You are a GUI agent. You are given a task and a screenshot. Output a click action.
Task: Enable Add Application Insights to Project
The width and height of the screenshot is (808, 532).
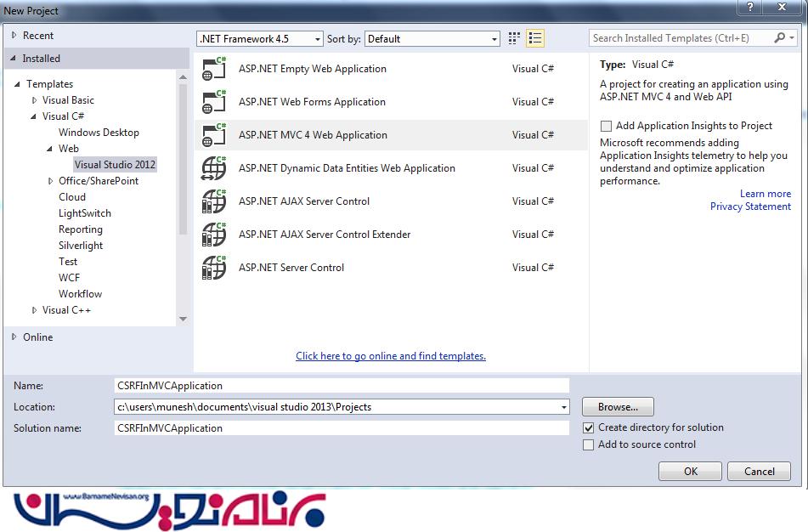click(607, 126)
